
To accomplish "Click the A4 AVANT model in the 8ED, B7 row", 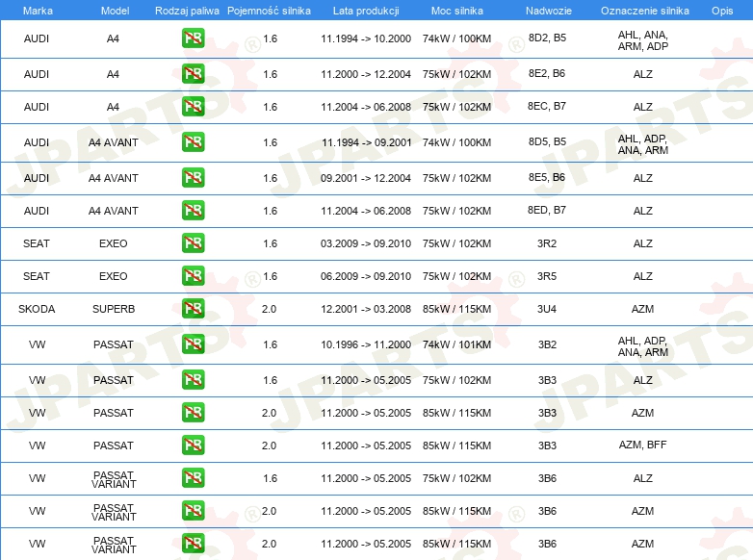I will click(114, 211).
